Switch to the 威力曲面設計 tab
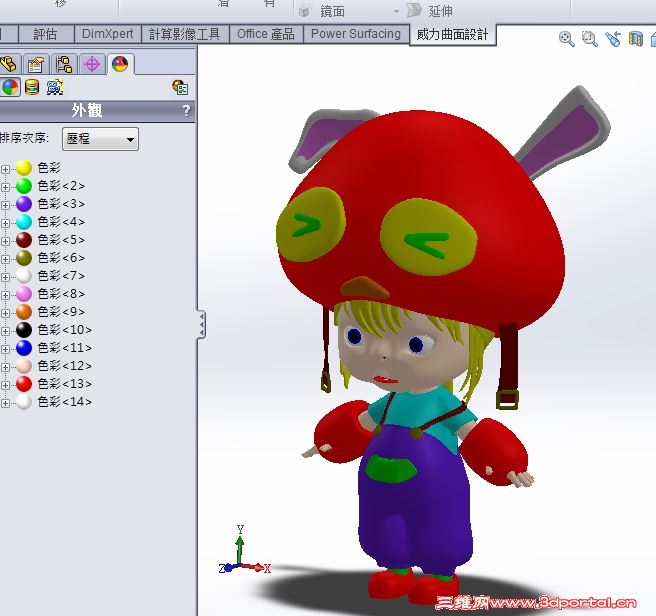656x616 pixels. [452, 34]
